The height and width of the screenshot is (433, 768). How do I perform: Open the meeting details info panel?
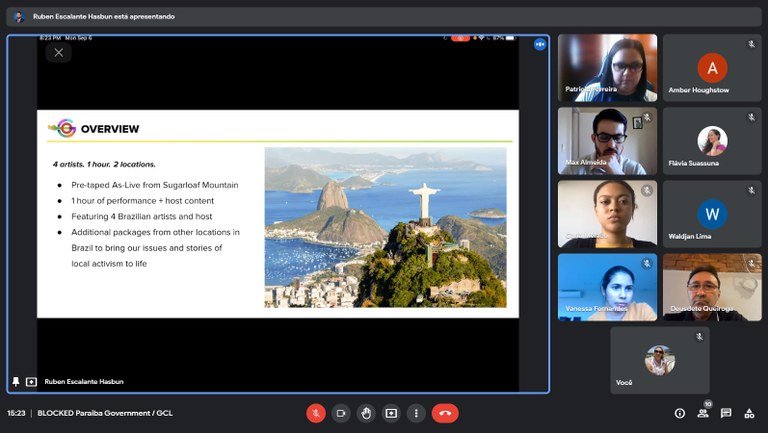[x=680, y=413]
